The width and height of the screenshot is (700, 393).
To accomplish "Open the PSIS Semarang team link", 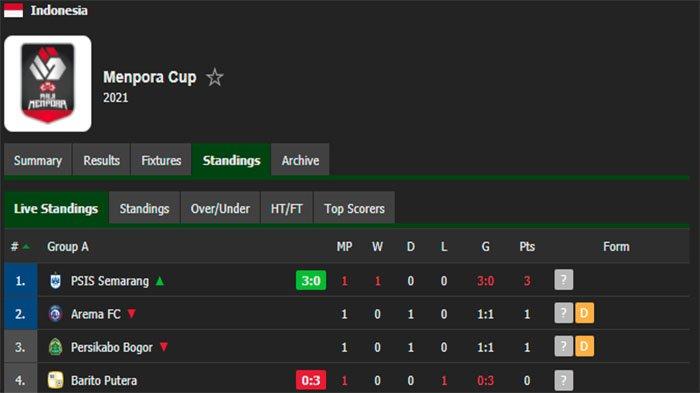I will [110, 281].
